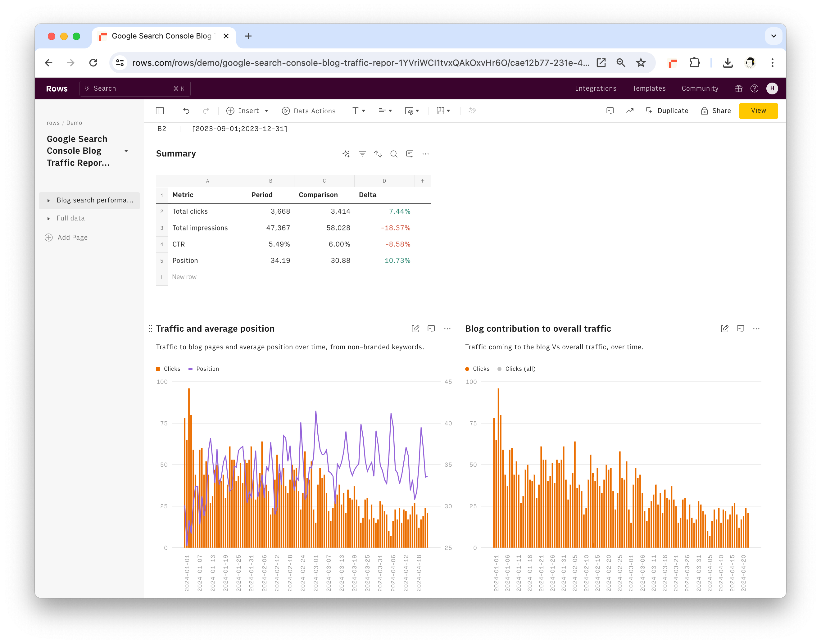Image resolution: width=821 pixels, height=644 pixels.
Task: Select column B header
Action: pos(270,181)
